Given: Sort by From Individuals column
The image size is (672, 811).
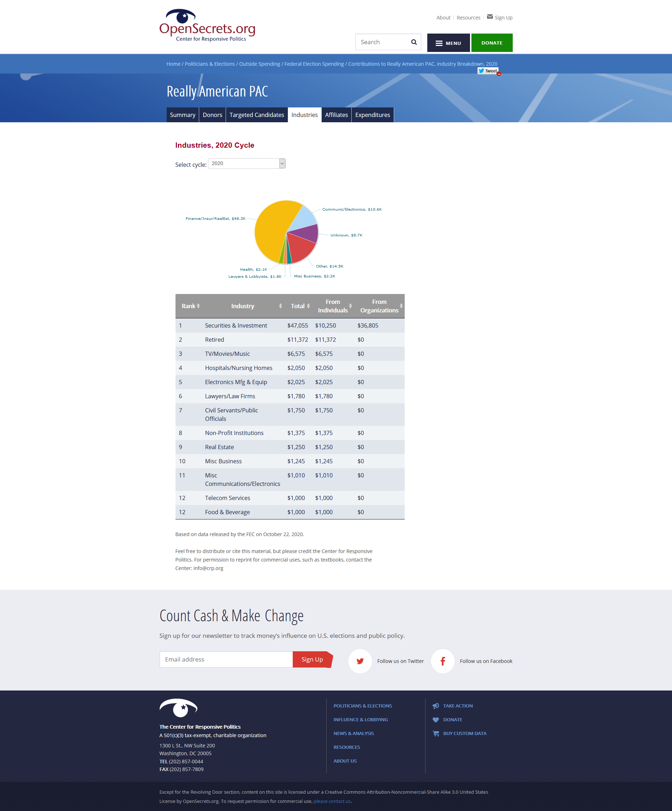Looking at the screenshot, I should point(333,306).
